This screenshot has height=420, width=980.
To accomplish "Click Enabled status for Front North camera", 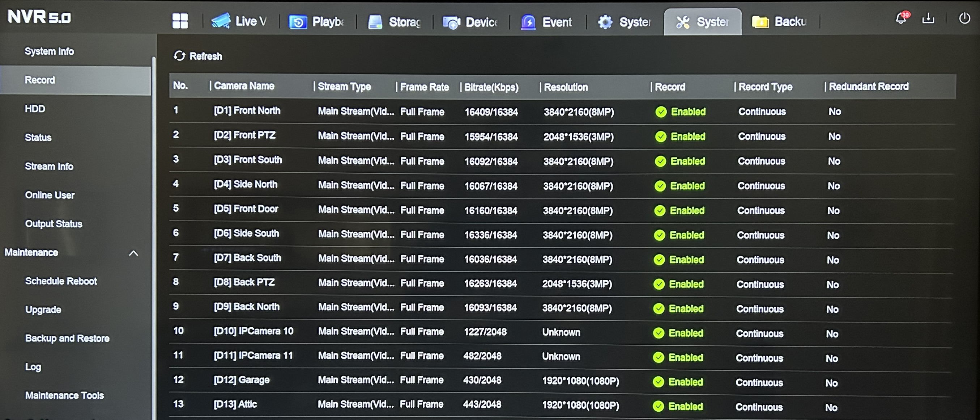I will tap(688, 112).
